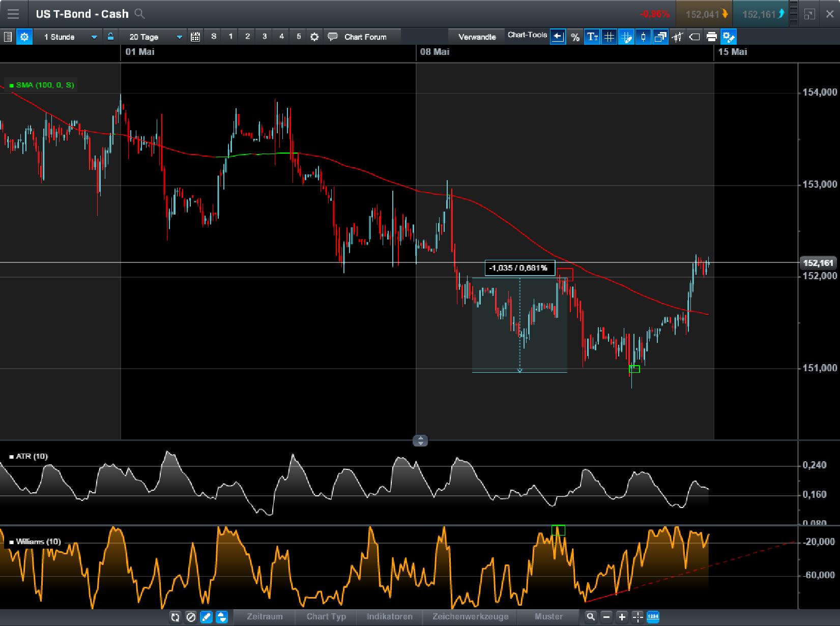
Task: Click the percent scale icon
Action: click(575, 37)
